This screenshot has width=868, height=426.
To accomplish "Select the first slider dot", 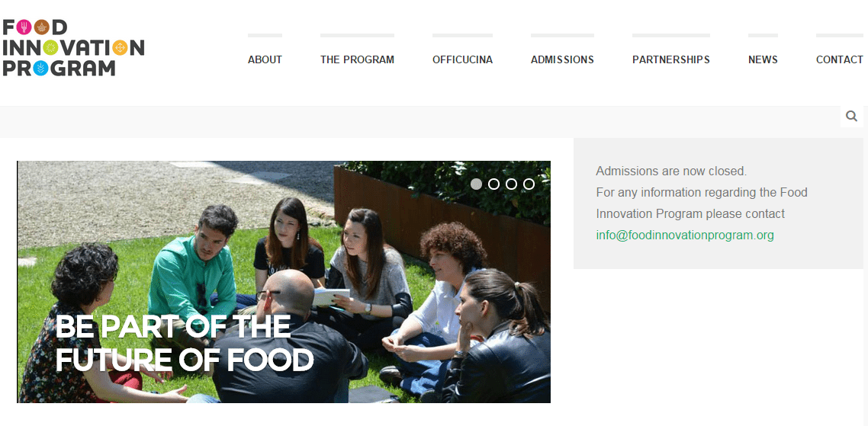I will coord(476,184).
